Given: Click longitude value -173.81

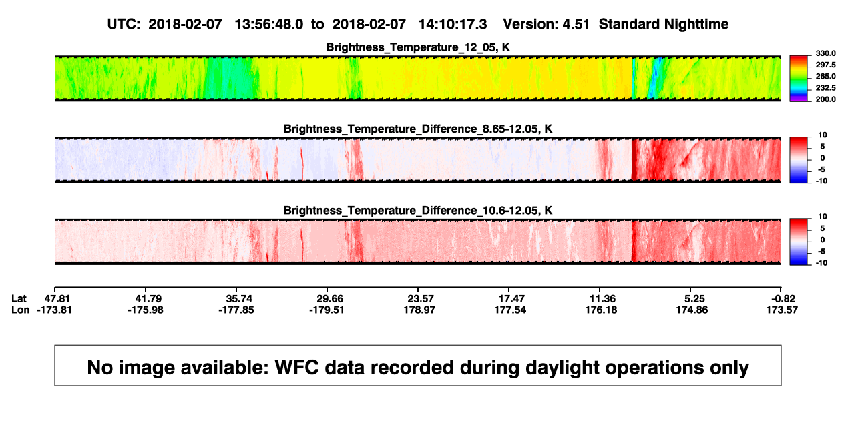Looking at the screenshot, I should click(55, 310).
